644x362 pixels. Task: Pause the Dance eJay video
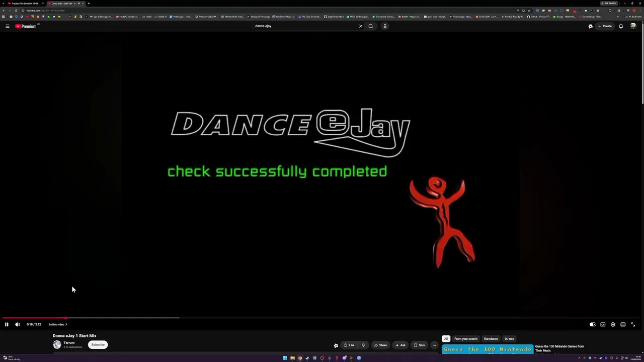point(7,324)
